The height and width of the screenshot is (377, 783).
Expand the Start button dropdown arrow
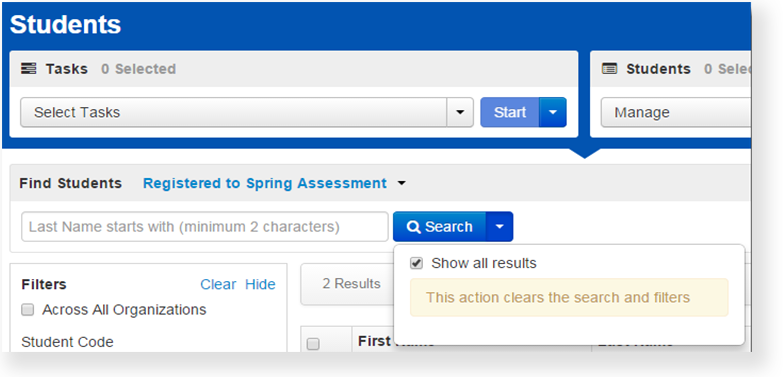point(552,112)
